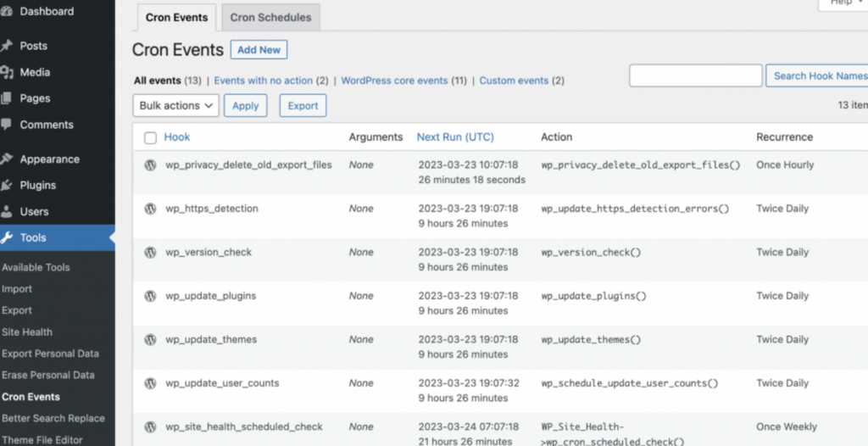Viewport: 868px width, 446px height.
Task: Click WordPress icon beside wp_update_plugins hook
Action: click(x=150, y=296)
